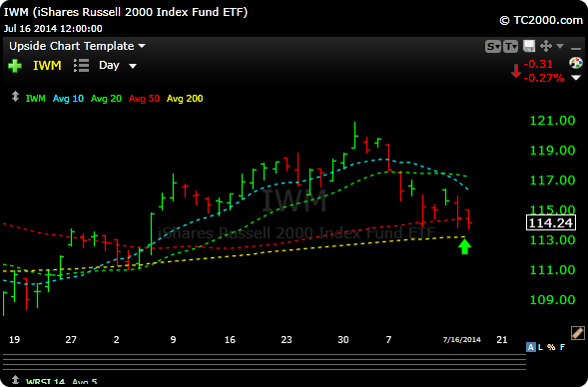Click the 9 date axis label
The image size is (588, 387).
click(173, 340)
